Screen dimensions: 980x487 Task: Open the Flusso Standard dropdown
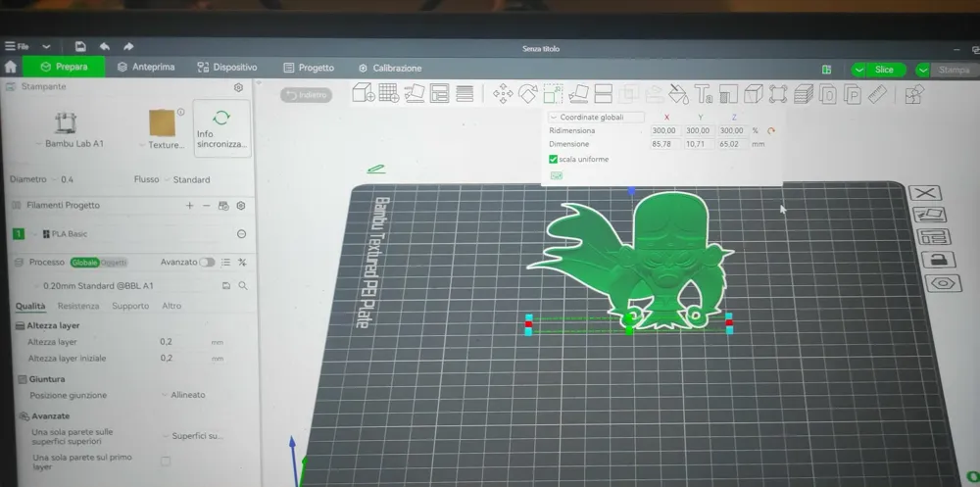[x=187, y=179]
